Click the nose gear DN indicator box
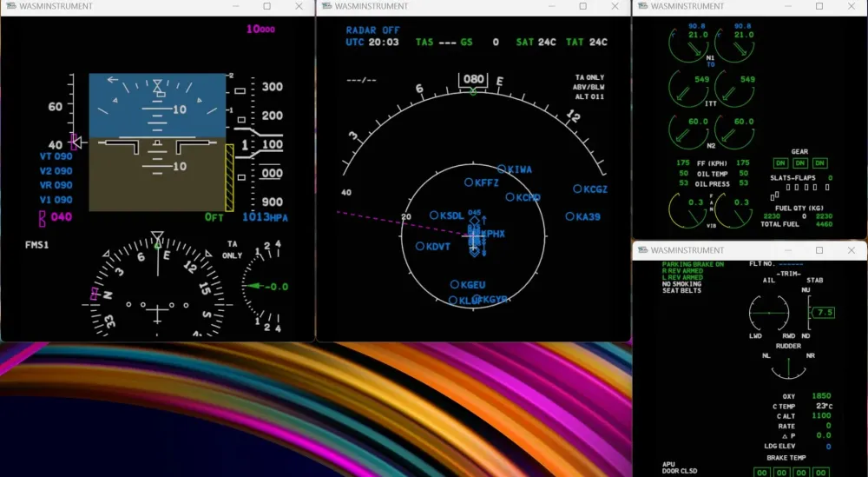 click(800, 162)
